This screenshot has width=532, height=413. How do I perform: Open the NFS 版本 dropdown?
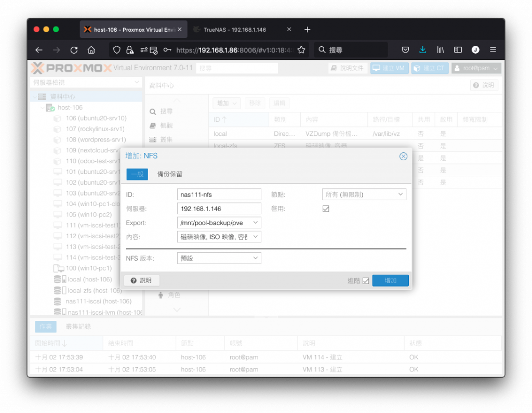click(x=255, y=258)
